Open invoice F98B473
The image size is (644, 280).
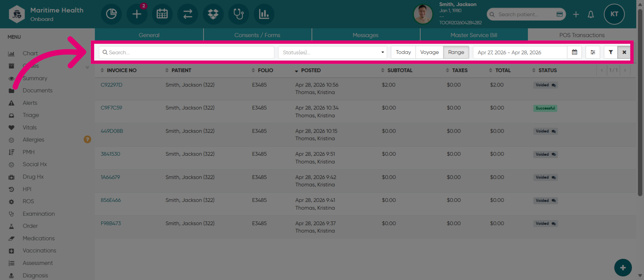click(x=111, y=223)
